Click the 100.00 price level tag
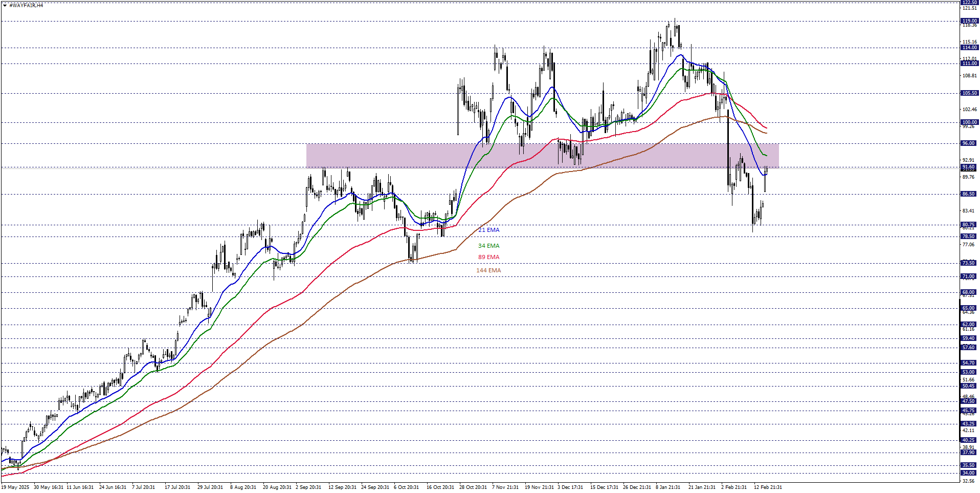The height and width of the screenshot is (493, 980). coord(969,122)
